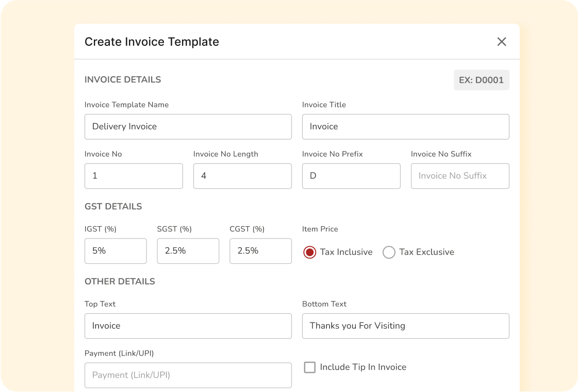Click the OTHER DETAILS section heading
This screenshot has width=578, height=392.
tap(120, 282)
